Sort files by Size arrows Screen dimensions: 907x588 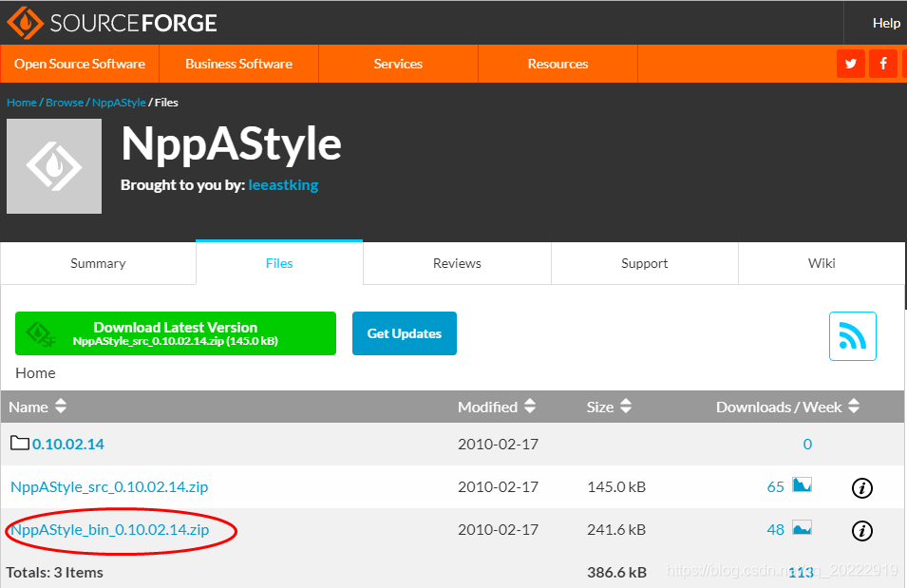(625, 407)
